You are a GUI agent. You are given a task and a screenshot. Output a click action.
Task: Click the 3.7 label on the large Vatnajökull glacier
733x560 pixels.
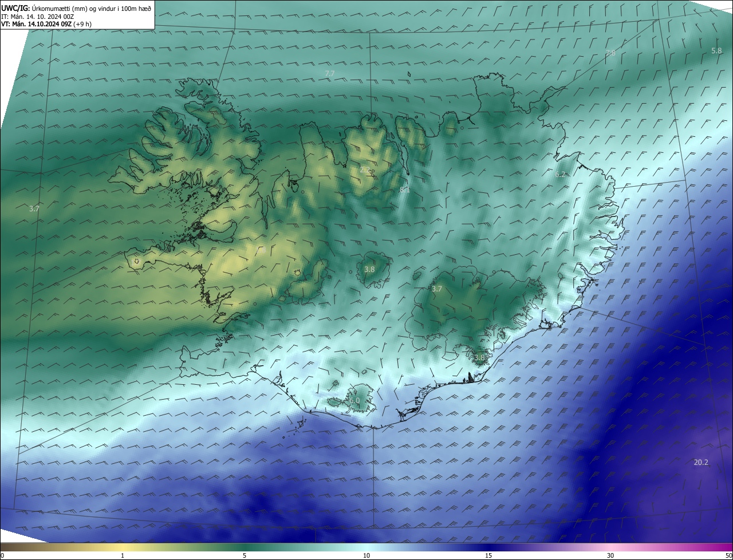pos(437,289)
